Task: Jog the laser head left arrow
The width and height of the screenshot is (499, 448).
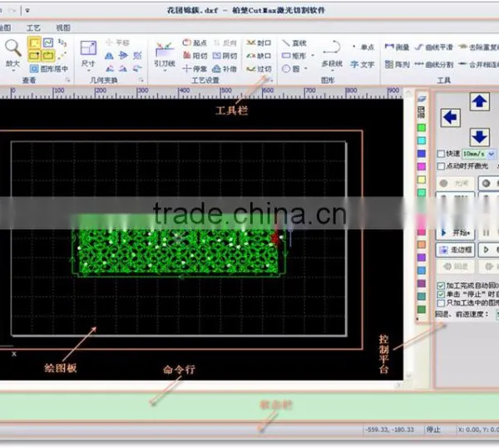Action: [x=450, y=118]
